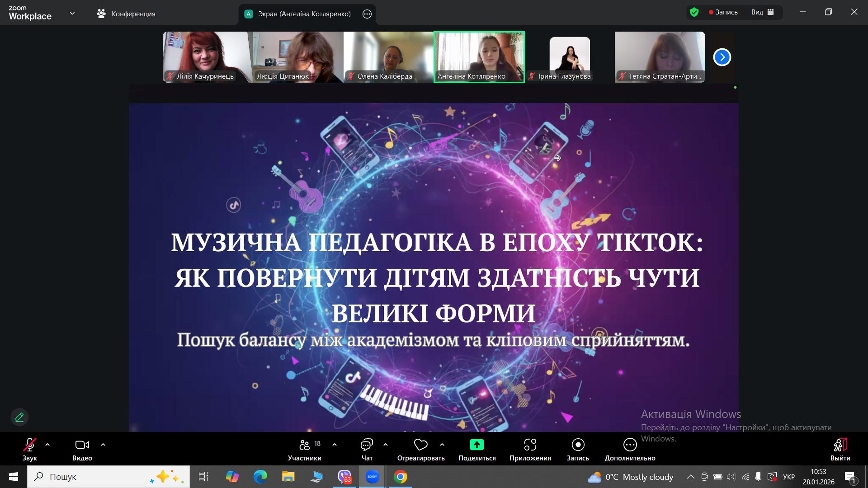Show next participants with blue arrow
868x488 pixels.
point(722,57)
